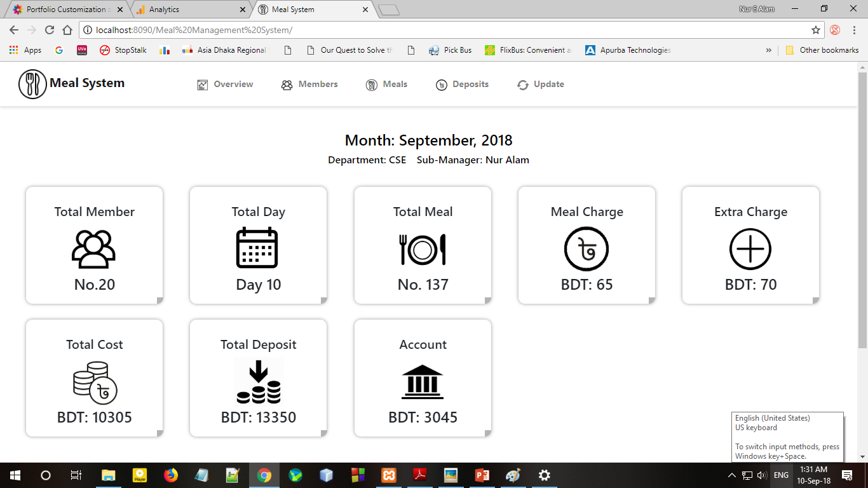Go back with the browser back arrow
The width and height of the screenshot is (868, 488).
[x=14, y=30]
